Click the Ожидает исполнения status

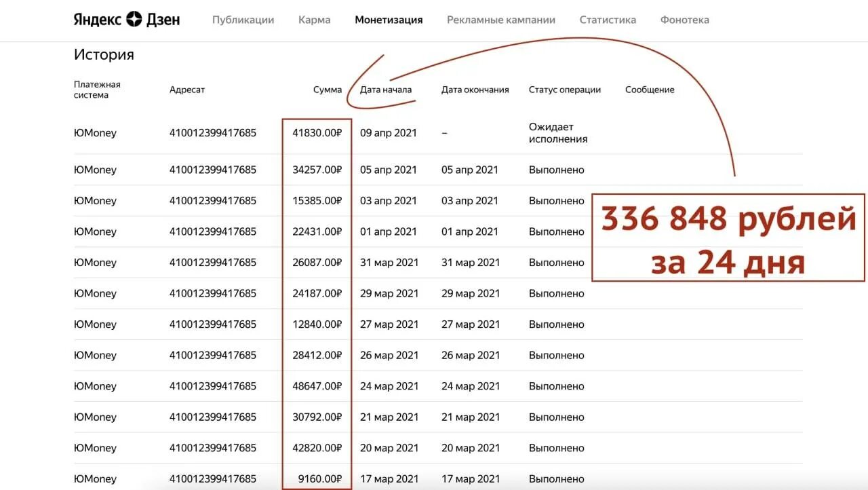click(x=558, y=133)
